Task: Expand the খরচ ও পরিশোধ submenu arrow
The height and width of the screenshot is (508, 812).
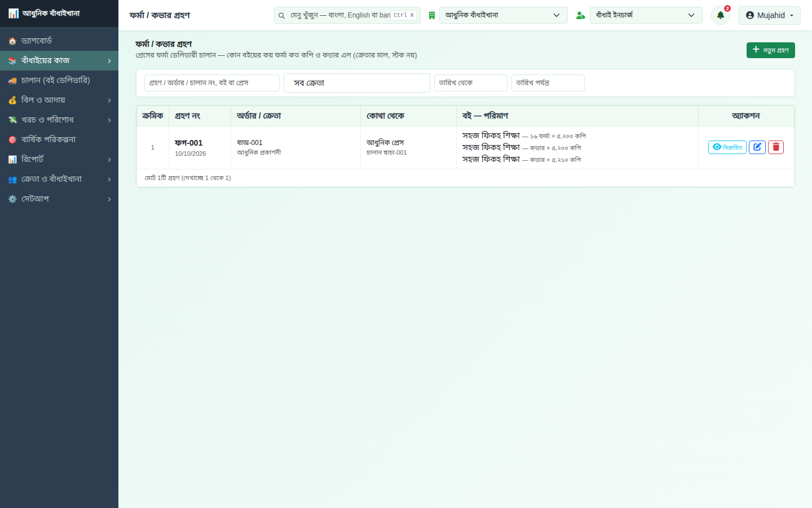Action: 109,120
